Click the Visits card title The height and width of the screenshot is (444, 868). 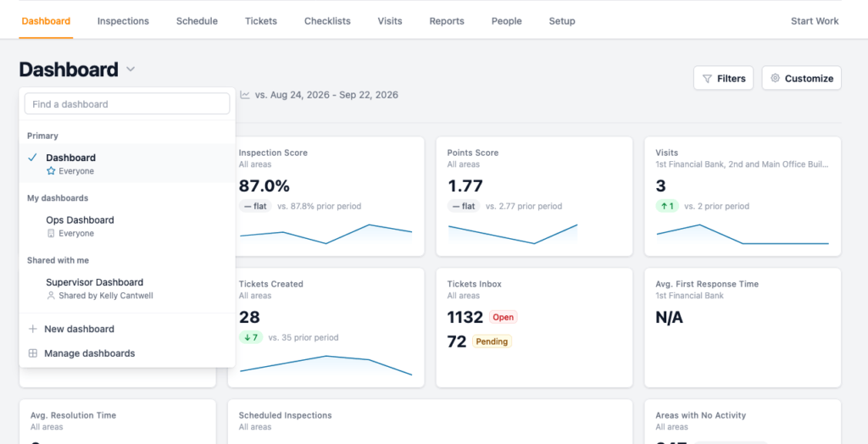pos(666,153)
